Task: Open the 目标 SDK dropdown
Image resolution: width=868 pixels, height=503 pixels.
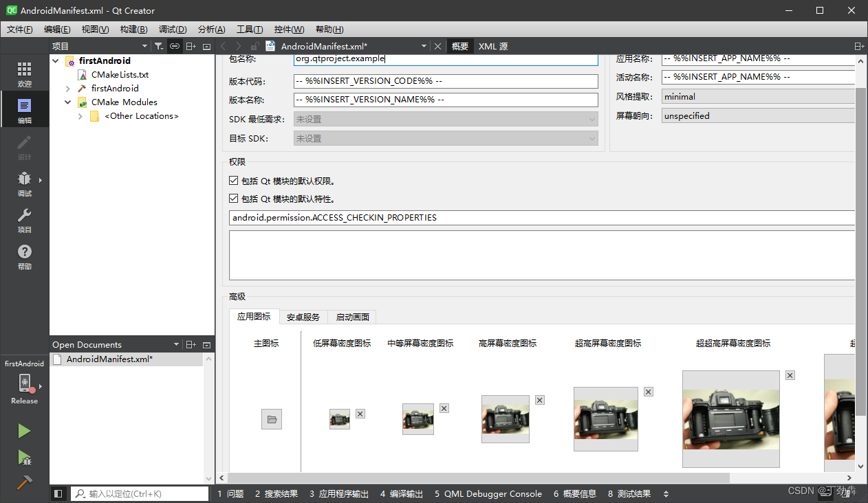Action: [446, 138]
